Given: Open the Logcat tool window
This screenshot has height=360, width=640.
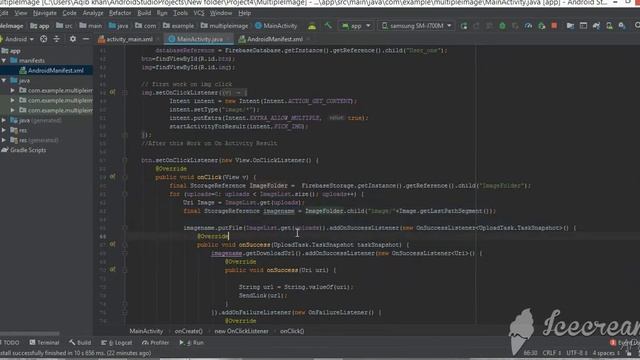Looking at the screenshot, I should tap(116, 342).
